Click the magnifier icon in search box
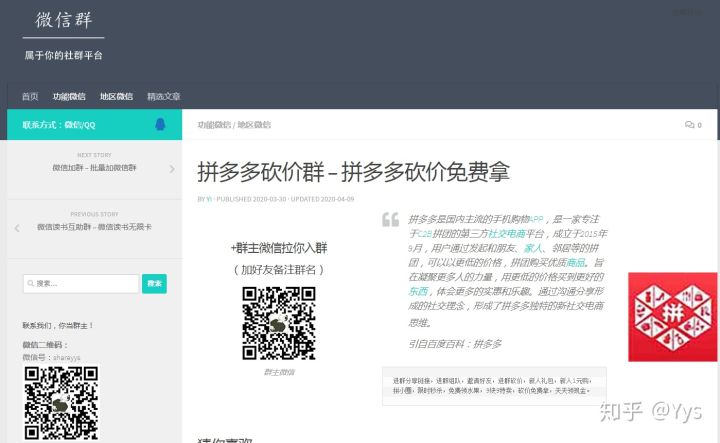Screen dimensions: 720x443 31,283
